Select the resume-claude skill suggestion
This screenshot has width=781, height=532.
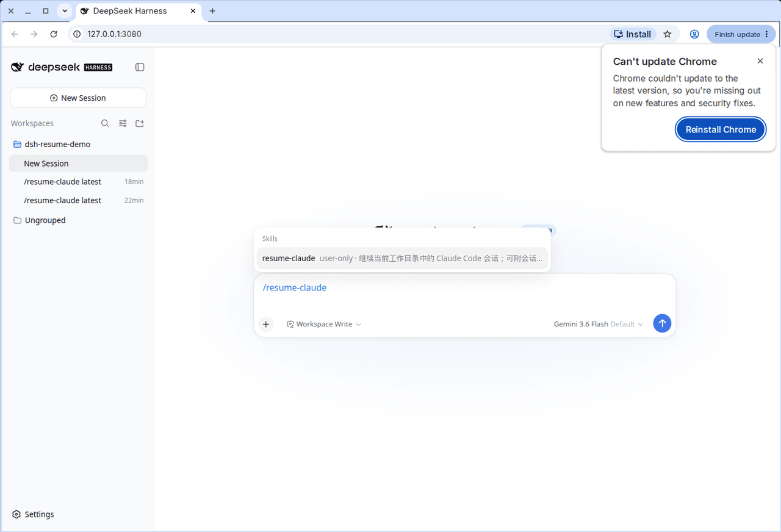[402, 258]
